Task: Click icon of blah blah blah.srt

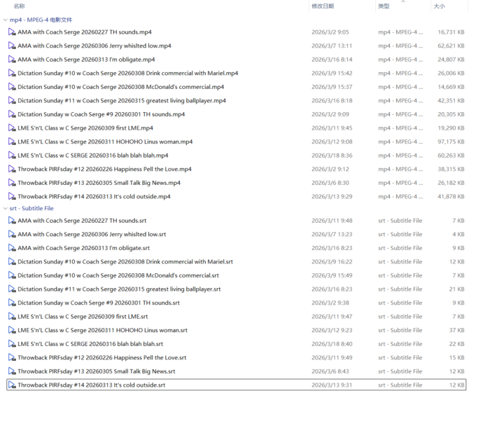Action: pyautogui.click(x=12, y=344)
